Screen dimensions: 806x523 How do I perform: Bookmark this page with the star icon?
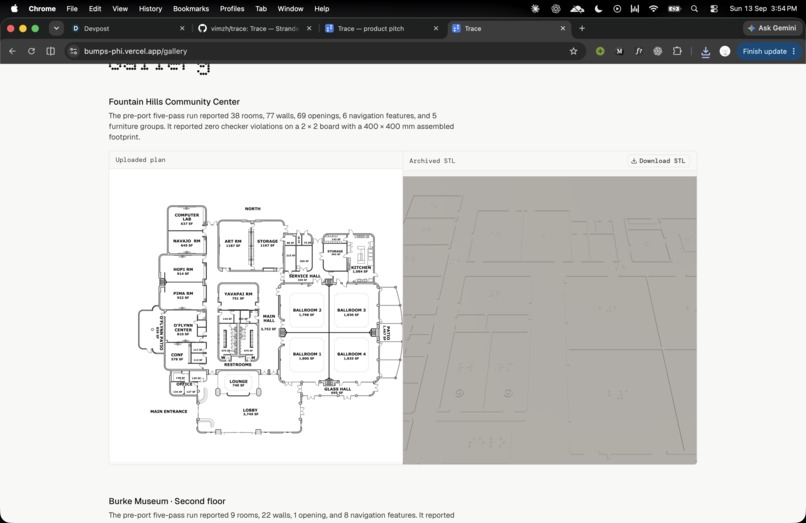click(574, 51)
